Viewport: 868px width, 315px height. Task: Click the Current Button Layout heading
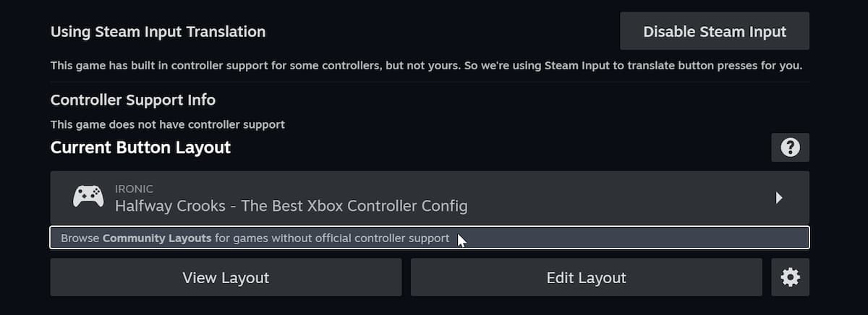[140, 147]
